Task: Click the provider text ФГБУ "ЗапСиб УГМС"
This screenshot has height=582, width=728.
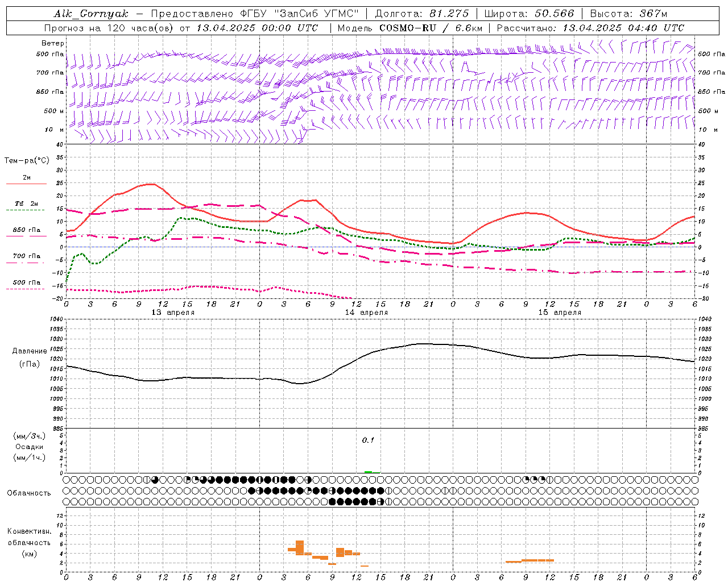Action: pos(300,14)
